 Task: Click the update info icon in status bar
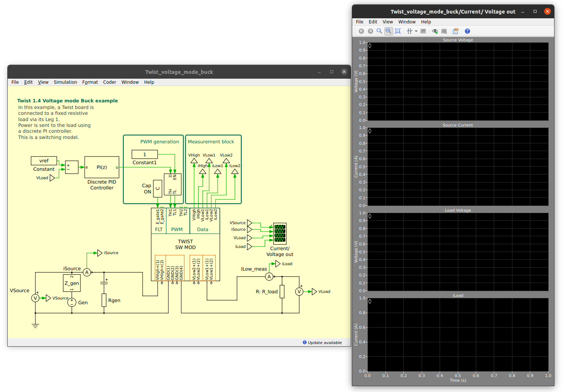pos(305,342)
